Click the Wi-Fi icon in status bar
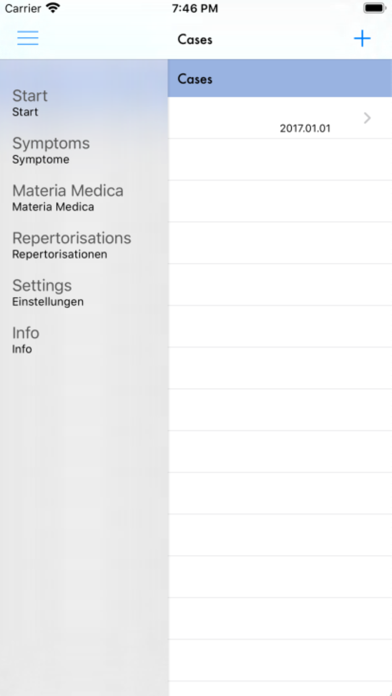Screen dimensions: 392x696 53,8
